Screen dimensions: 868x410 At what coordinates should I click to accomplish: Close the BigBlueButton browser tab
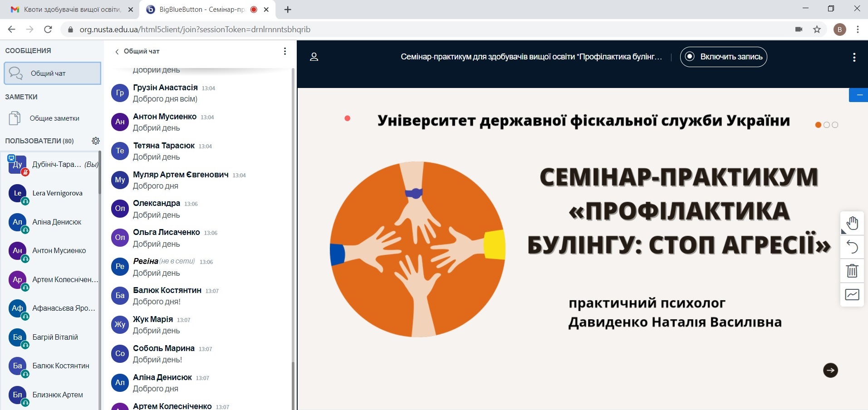pyautogui.click(x=266, y=10)
